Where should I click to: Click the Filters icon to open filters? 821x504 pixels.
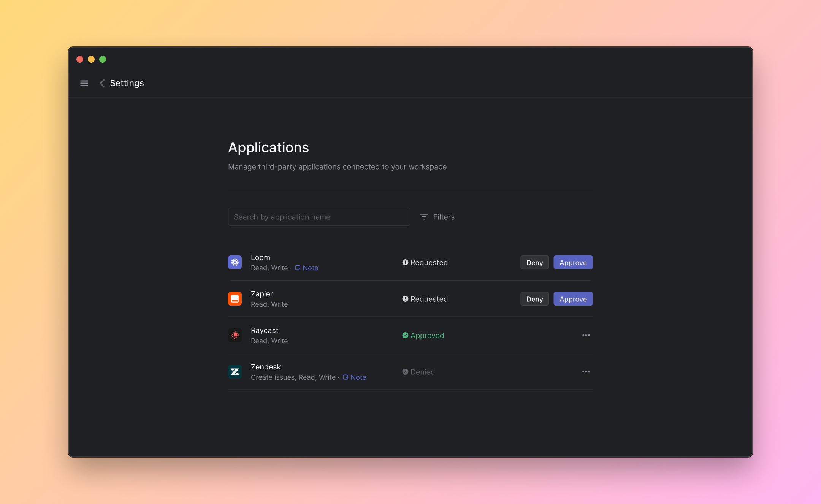[424, 217]
